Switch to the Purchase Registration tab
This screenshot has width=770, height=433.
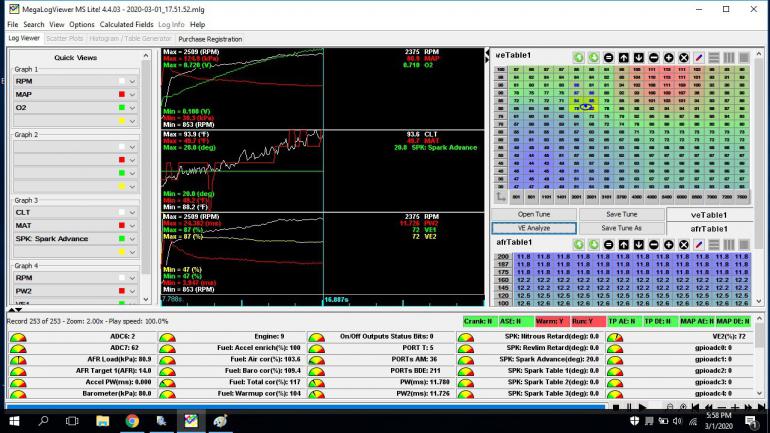pos(210,39)
